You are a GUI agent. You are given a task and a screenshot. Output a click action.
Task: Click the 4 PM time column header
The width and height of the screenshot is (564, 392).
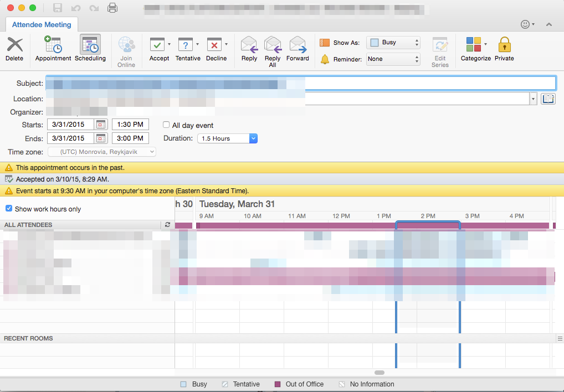[x=516, y=216]
